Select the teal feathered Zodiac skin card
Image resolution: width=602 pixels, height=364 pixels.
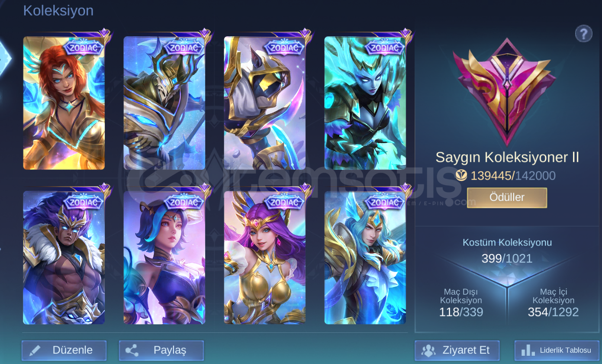(x=365, y=103)
